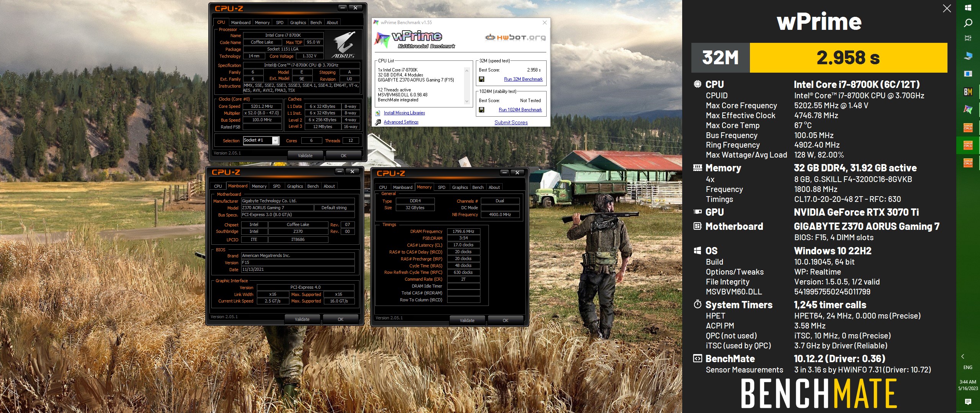
Task: Click the NB Frequency 4900.0 MHz field
Action: pyautogui.click(x=500, y=215)
